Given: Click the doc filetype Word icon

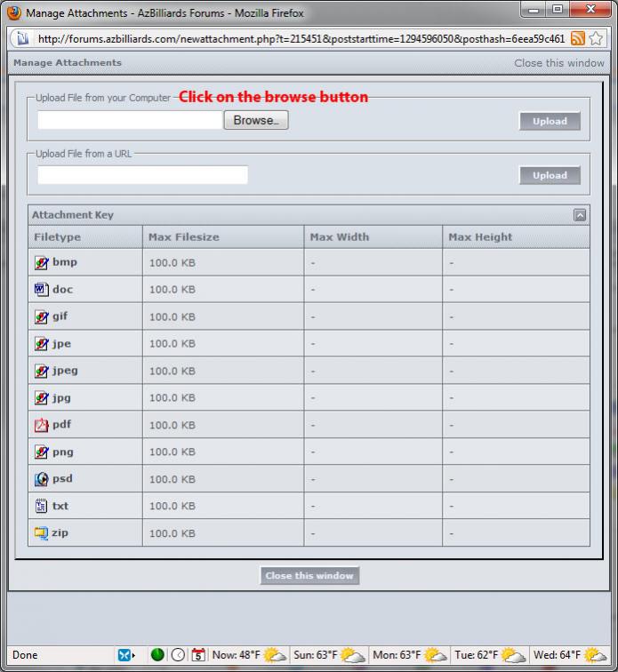Looking at the screenshot, I should click(41, 289).
